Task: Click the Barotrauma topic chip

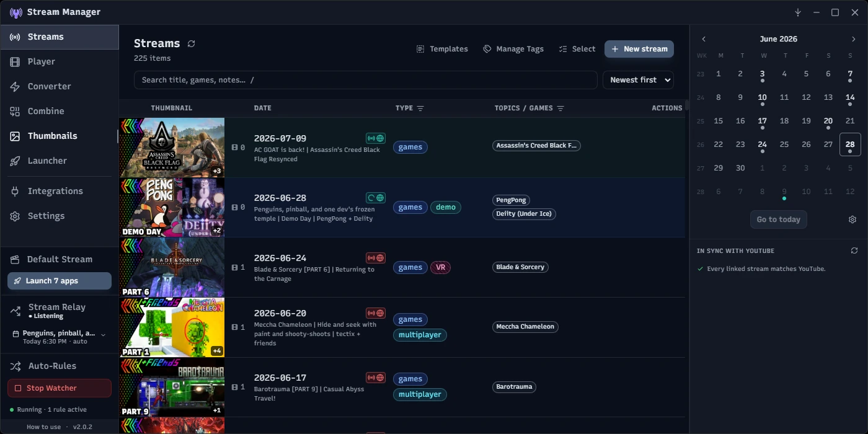Action: (x=515, y=387)
